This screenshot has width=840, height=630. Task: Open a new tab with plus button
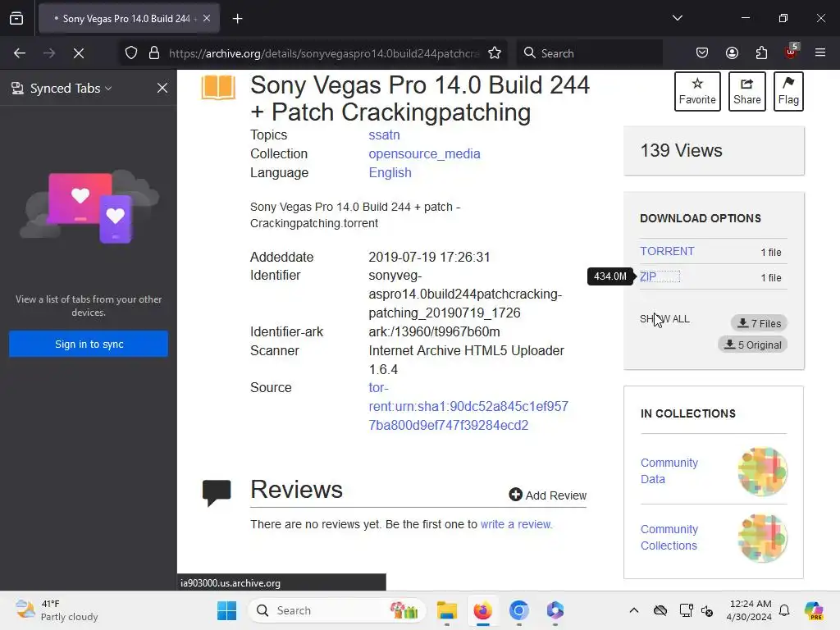(237, 19)
